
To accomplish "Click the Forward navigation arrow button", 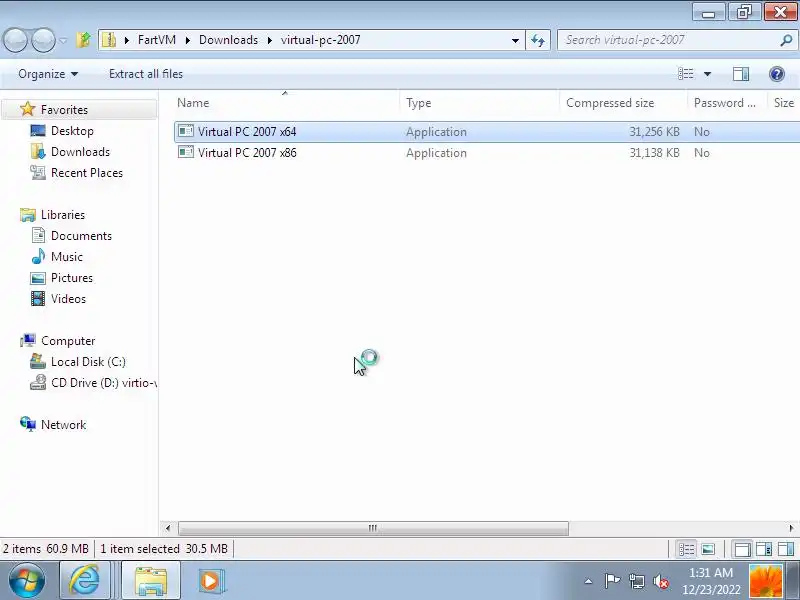I will pyautogui.click(x=43, y=40).
